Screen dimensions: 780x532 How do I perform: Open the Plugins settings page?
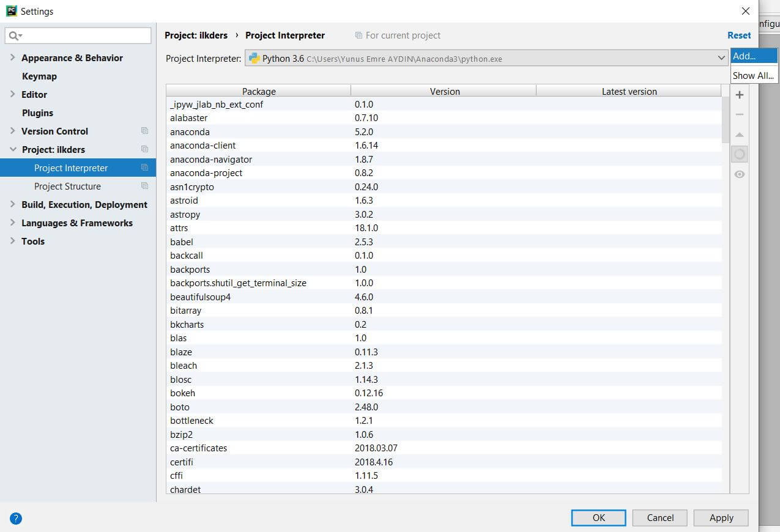37,113
